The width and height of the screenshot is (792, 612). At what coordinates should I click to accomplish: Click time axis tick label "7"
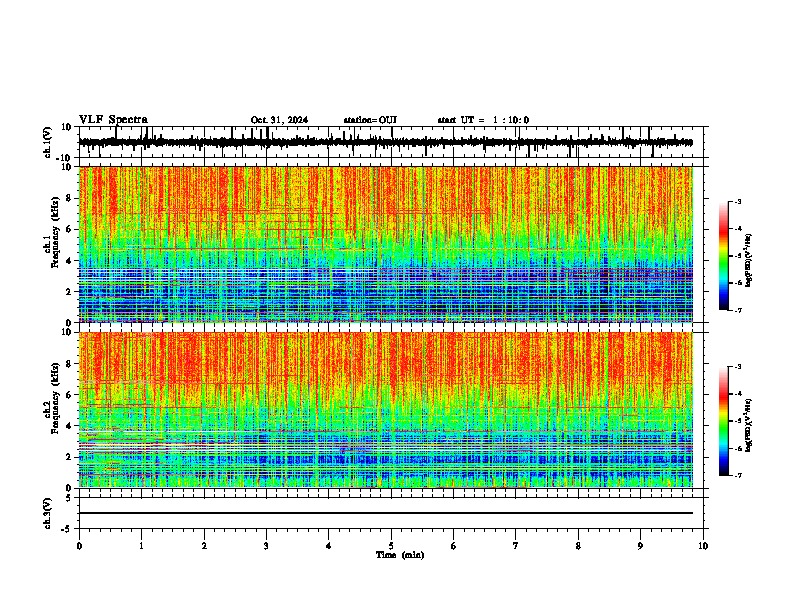click(516, 546)
